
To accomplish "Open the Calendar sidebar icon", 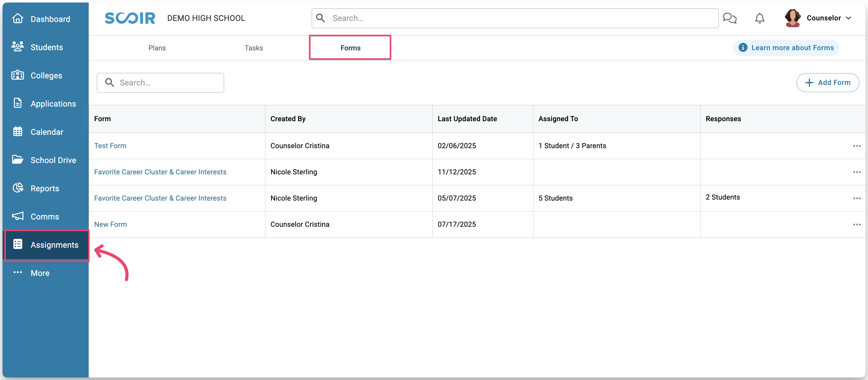I will pos(18,132).
